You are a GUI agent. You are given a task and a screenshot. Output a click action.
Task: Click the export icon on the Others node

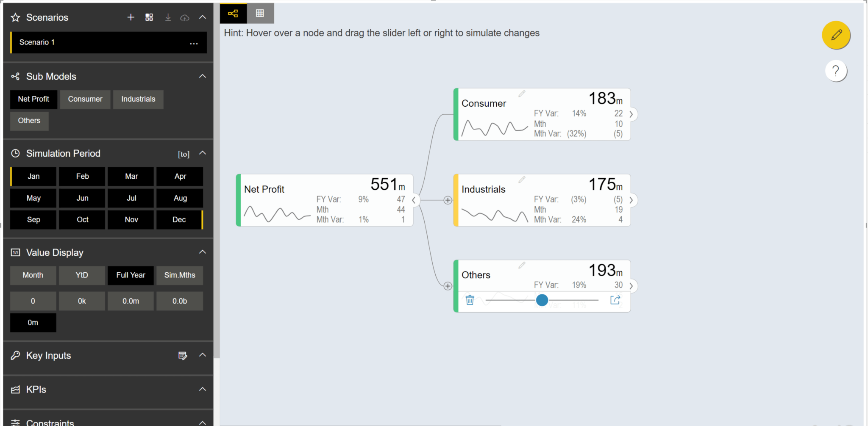pyautogui.click(x=615, y=300)
